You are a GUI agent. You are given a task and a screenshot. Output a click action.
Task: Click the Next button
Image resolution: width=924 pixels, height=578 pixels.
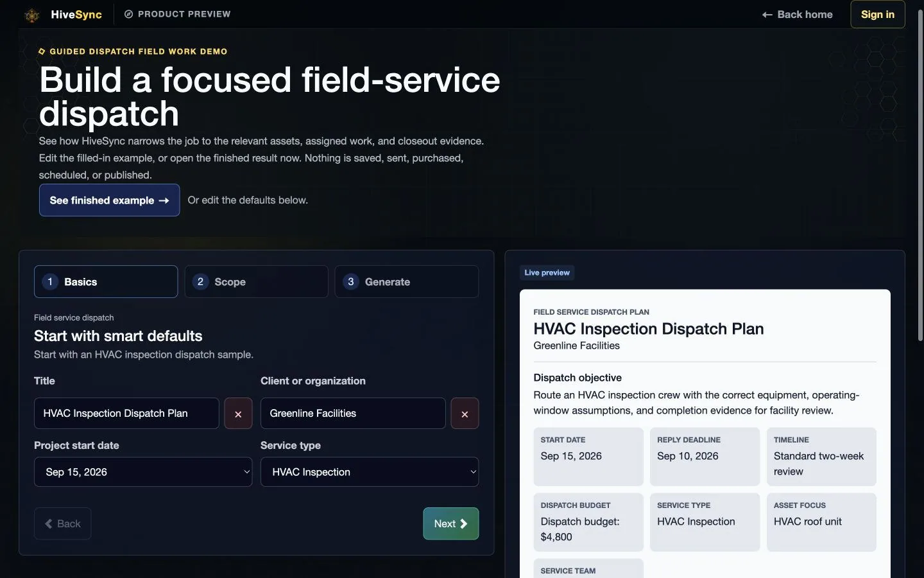[451, 524]
